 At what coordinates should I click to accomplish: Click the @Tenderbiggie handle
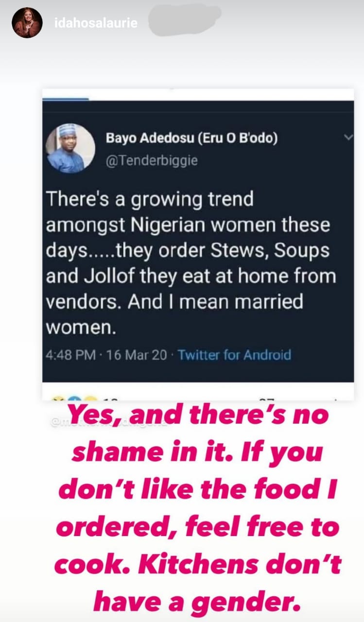click(x=152, y=161)
